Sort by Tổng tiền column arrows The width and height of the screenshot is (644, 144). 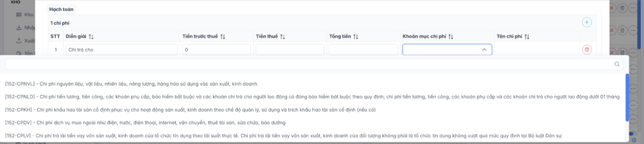pos(356,37)
